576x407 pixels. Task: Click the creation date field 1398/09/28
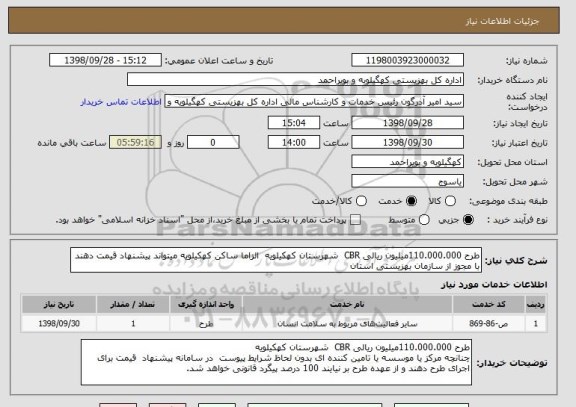click(x=407, y=123)
